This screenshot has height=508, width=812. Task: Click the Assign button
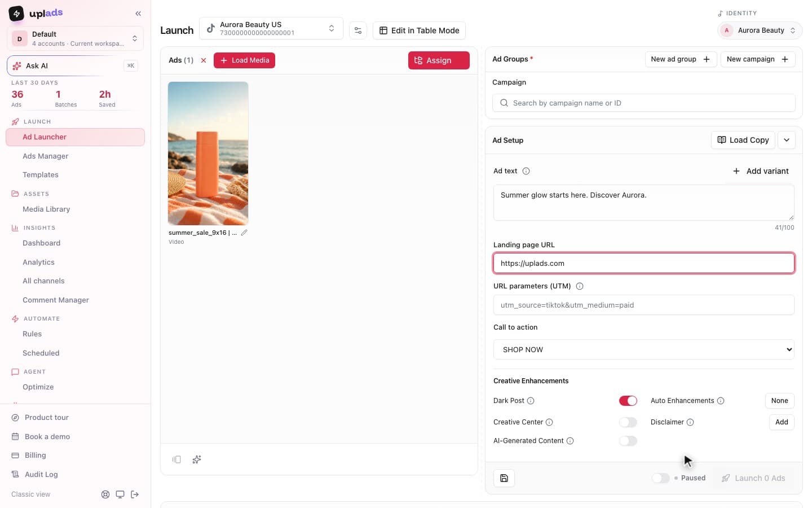pyautogui.click(x=439, y=60)
